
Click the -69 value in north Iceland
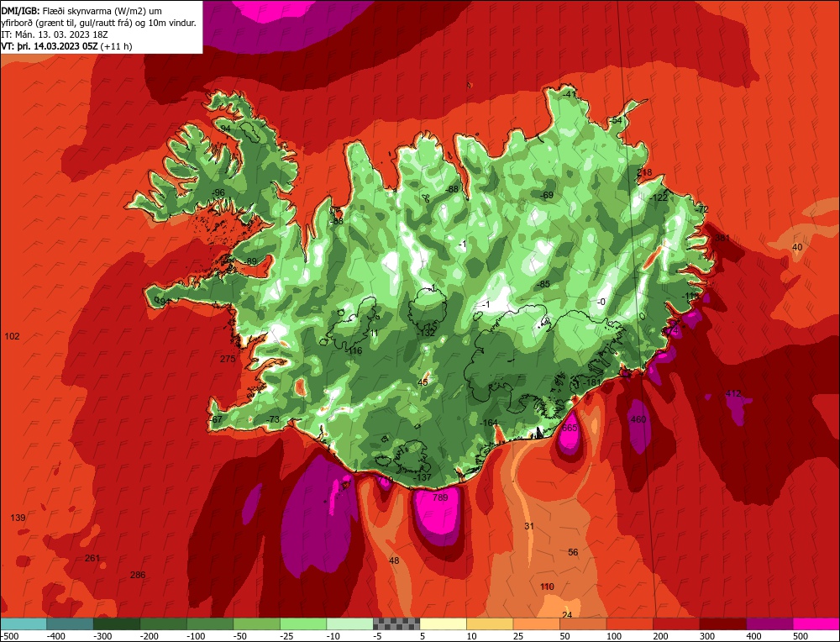click(x=547, y=195)
